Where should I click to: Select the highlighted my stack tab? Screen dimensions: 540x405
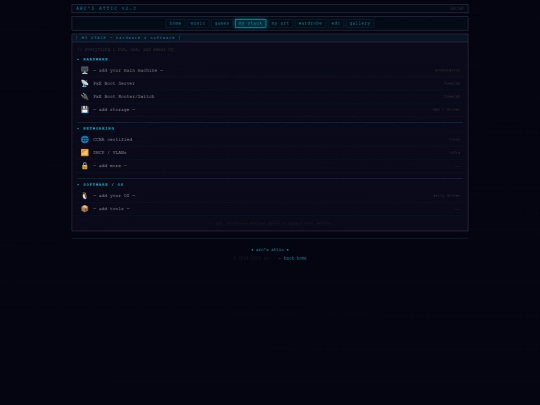click(250, 23)
